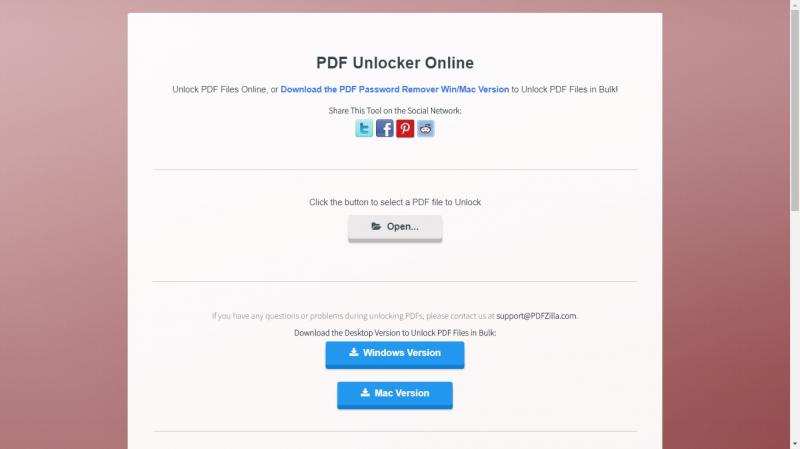Click the 'Share This Tool on the Social Network' text
Screen dimensions: 800x449
(395, 111)
